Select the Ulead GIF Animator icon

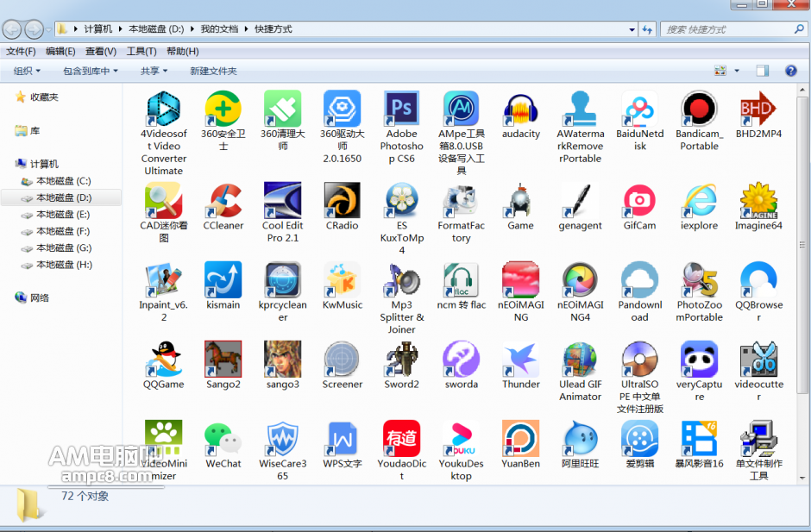coord(581,359)
